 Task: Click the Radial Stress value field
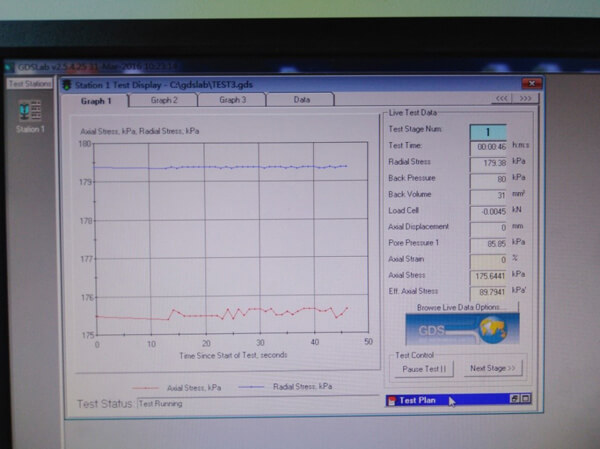tap(488, 162)
